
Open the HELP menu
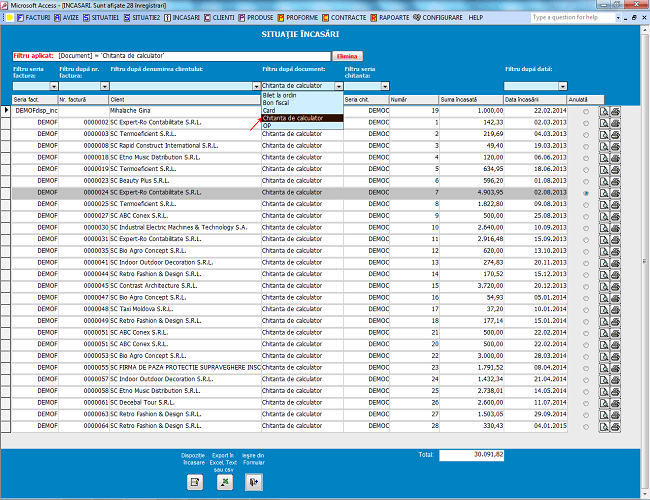pos(475,18)
